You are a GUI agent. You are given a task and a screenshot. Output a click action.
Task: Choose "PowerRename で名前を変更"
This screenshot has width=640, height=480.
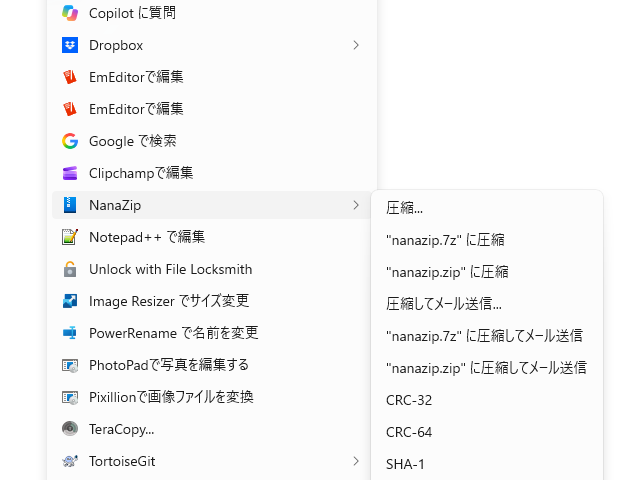(x=212, y=333)
